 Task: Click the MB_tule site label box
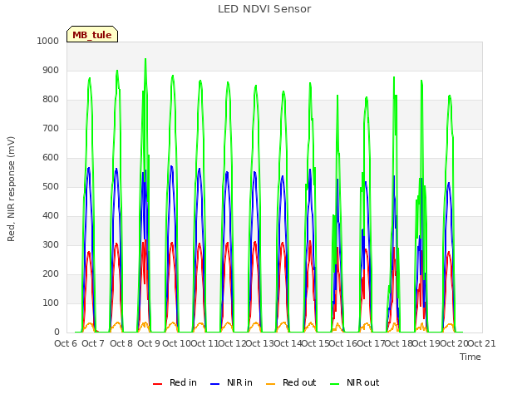tap(92, 34)
